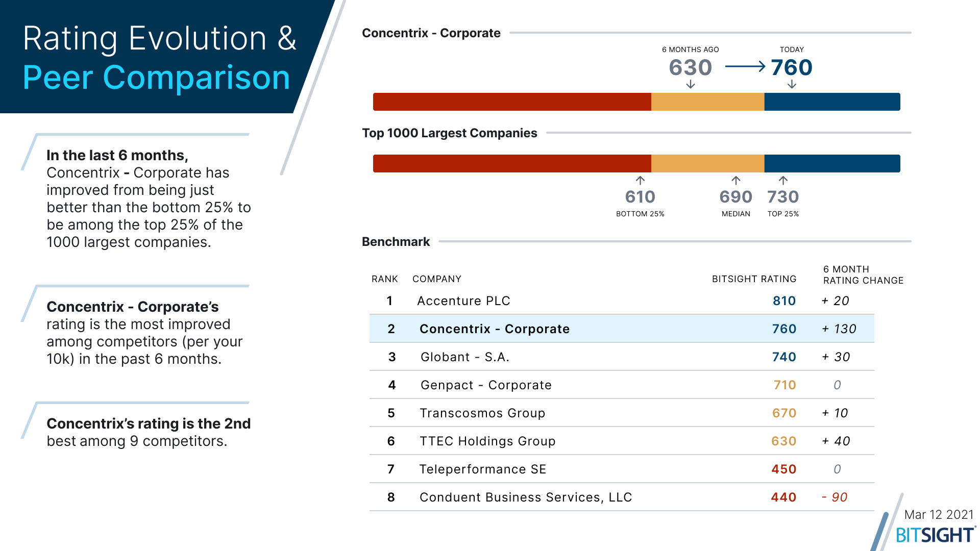Click the 760 rating in the benchmark table
The image size is (980, 551).
click(784, 329)
